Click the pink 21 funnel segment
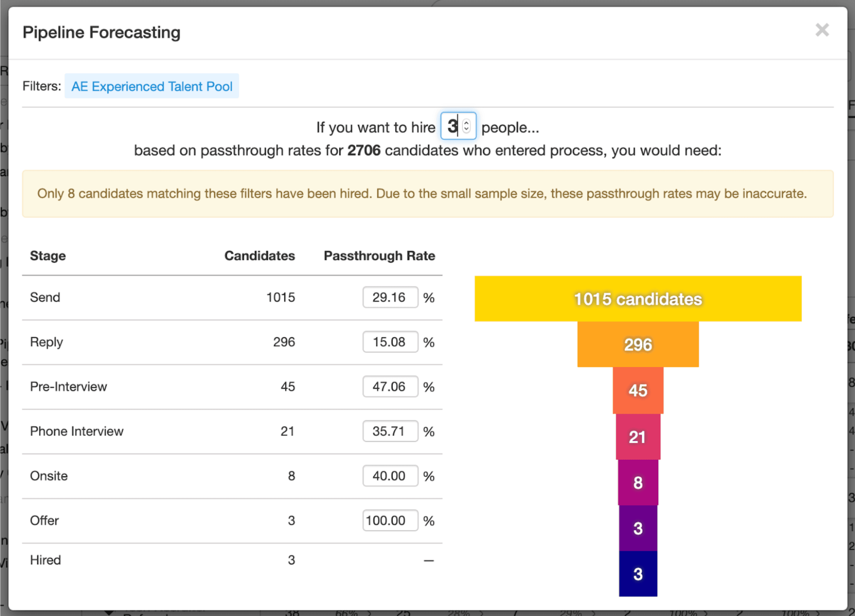The width and height of the screenshot is (855, 616). tap(638, 437)
